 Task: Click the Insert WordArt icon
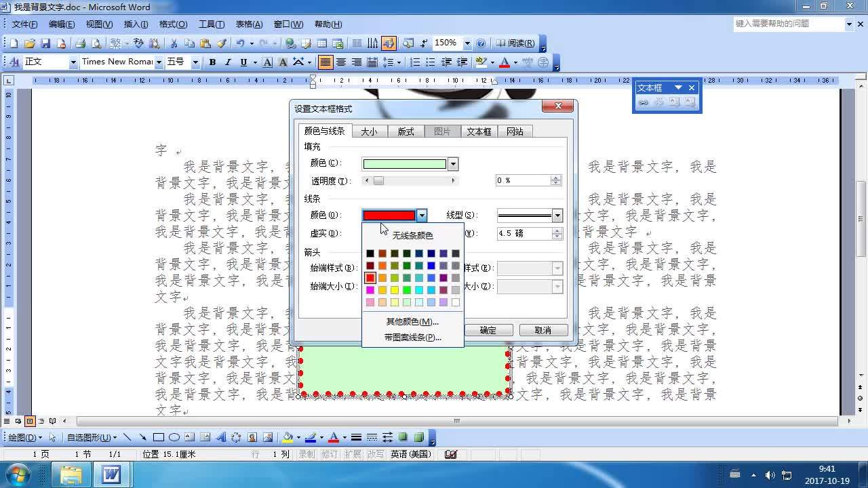tap(221, 436)
